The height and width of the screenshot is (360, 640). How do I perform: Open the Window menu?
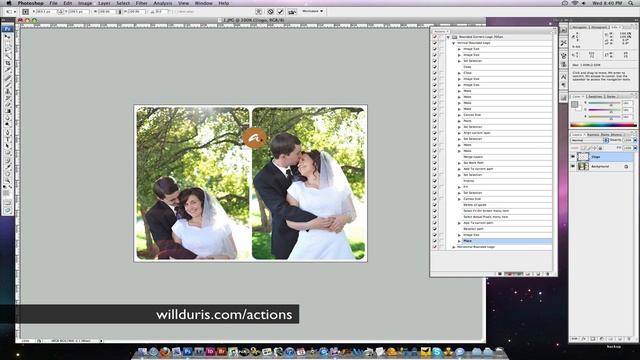click(x=203, y=3)
